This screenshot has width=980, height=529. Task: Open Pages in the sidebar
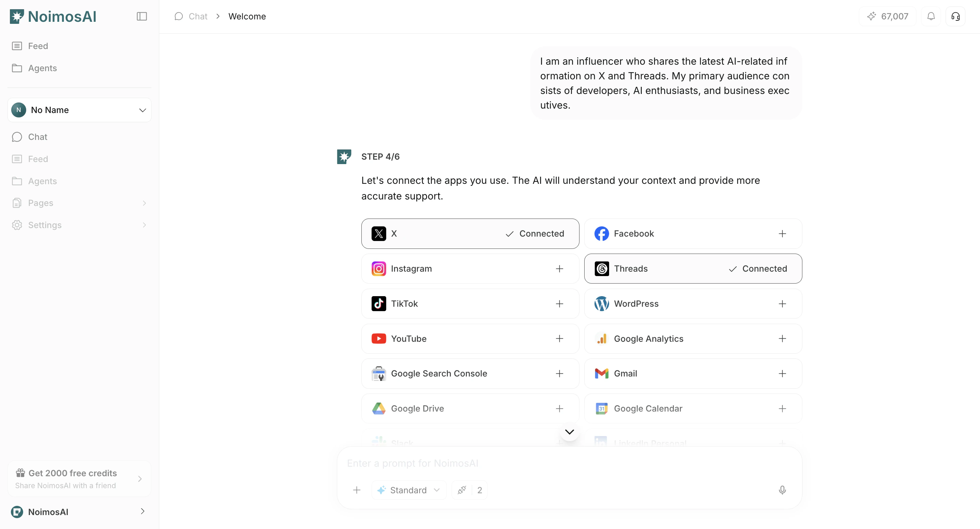pos(80,203)
